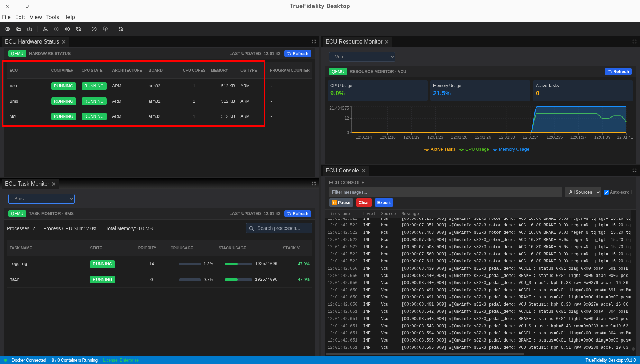Click the Memory Usage 21.5% card
640x364 pixels.
(480, 91)
